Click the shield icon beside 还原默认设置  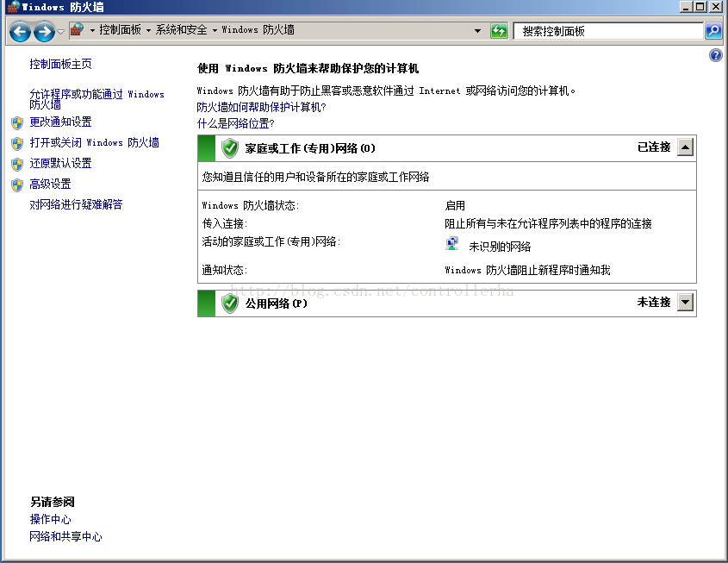point(17,164)
